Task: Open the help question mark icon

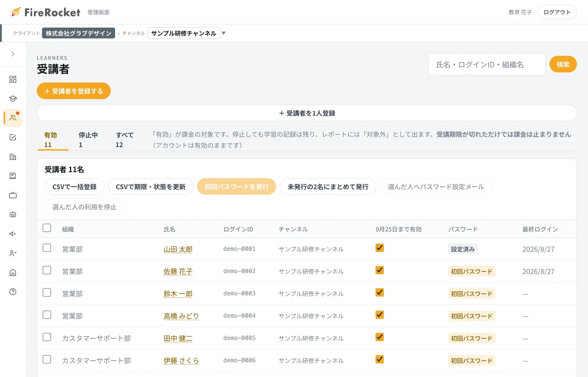Action: pos(13,292)
